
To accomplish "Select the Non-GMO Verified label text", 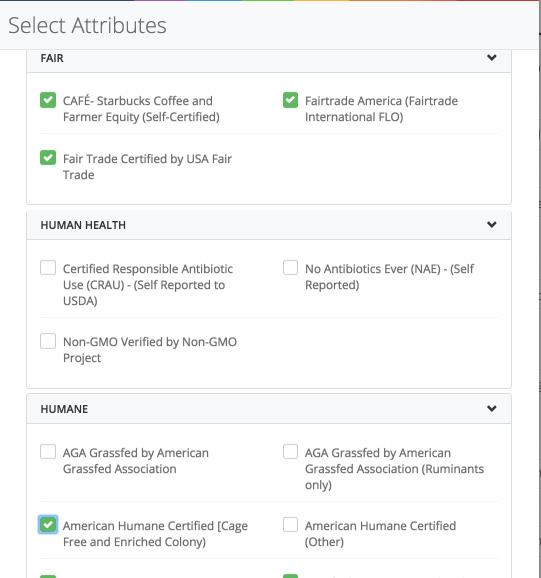I will [150, 350].
